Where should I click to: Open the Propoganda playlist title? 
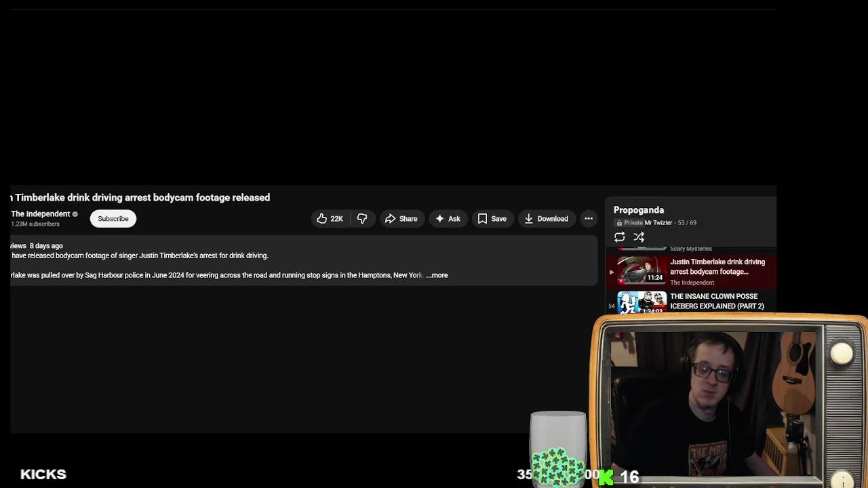(639, 210)
